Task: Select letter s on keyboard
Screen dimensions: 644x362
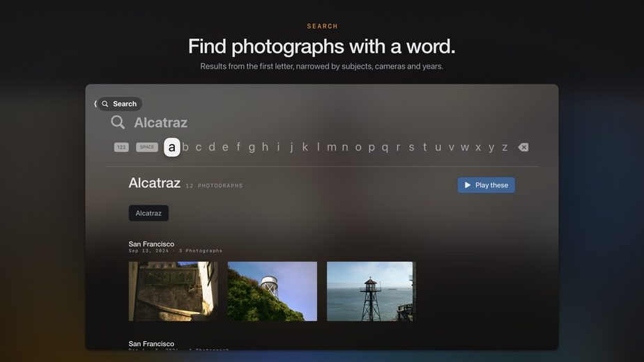Action: click(411, 147)
